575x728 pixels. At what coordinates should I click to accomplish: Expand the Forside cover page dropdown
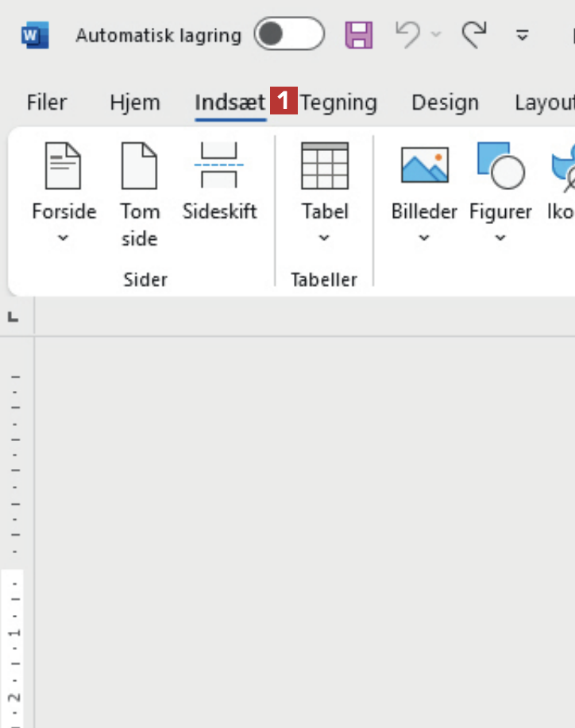click(64, 238)
